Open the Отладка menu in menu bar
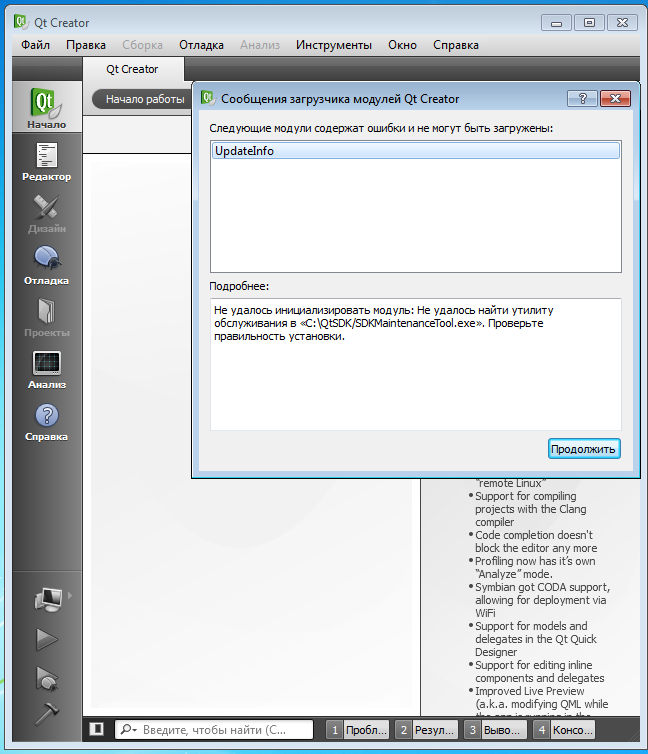Screen dimensions: 648x754 (x=201, y=45)
